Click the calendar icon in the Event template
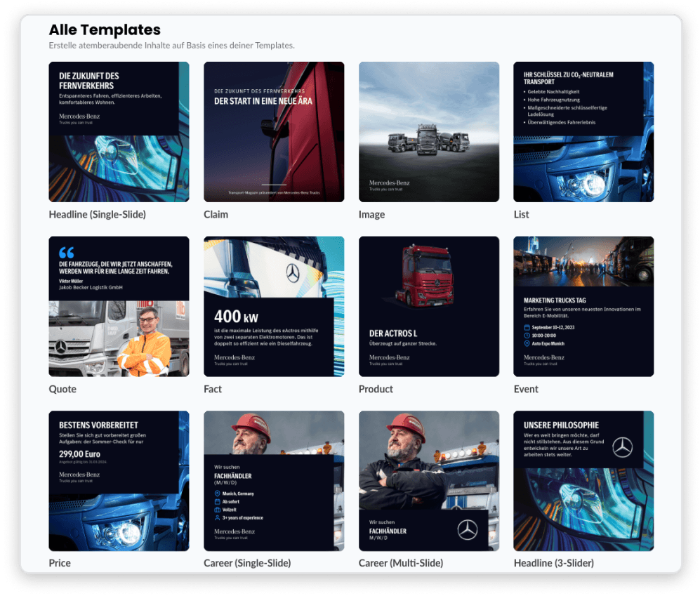This screenshot has height=596, width=700. pyautogui.click(x=527, y=327)
